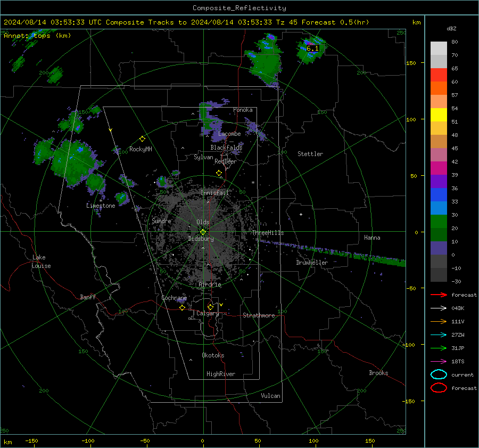Click the Innisfail city label

pos(214,193)
